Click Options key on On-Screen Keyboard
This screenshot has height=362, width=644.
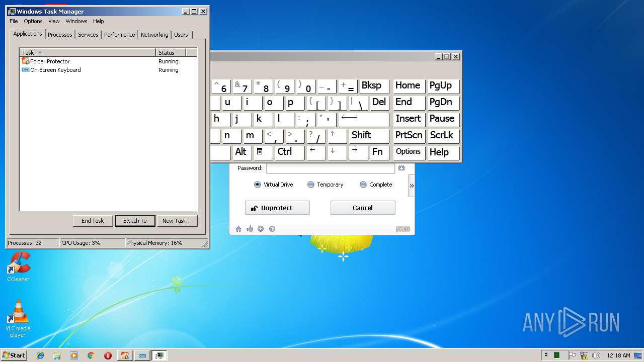409,152
